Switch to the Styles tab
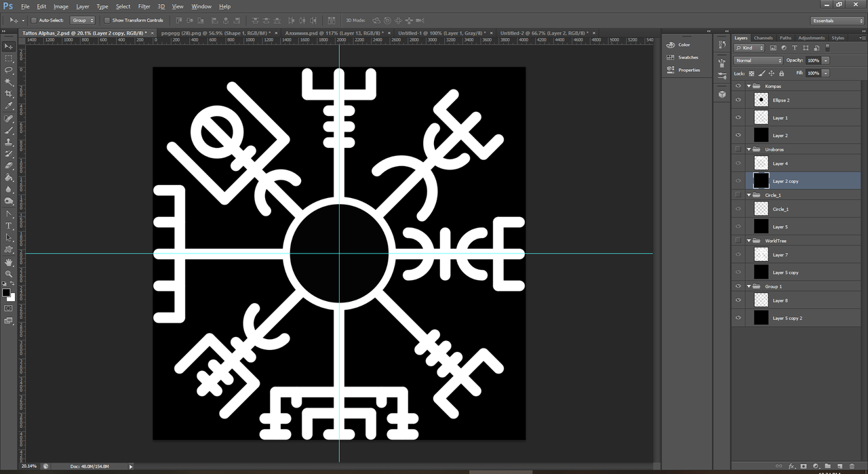This screenshot has width=868, height=474. tap(838, 38)
